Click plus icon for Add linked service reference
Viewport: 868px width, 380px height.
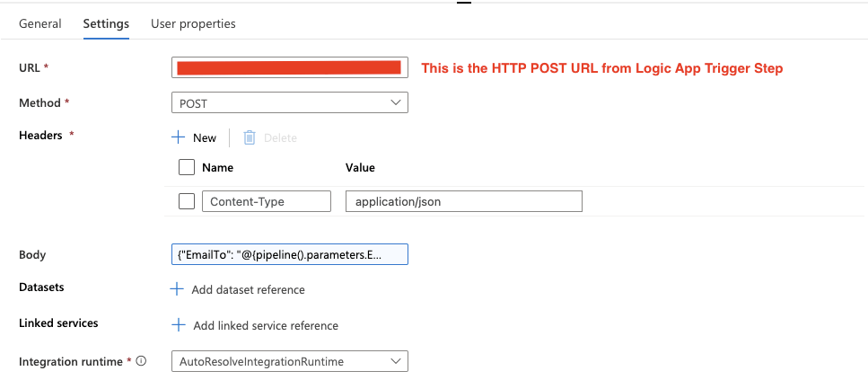178,325
